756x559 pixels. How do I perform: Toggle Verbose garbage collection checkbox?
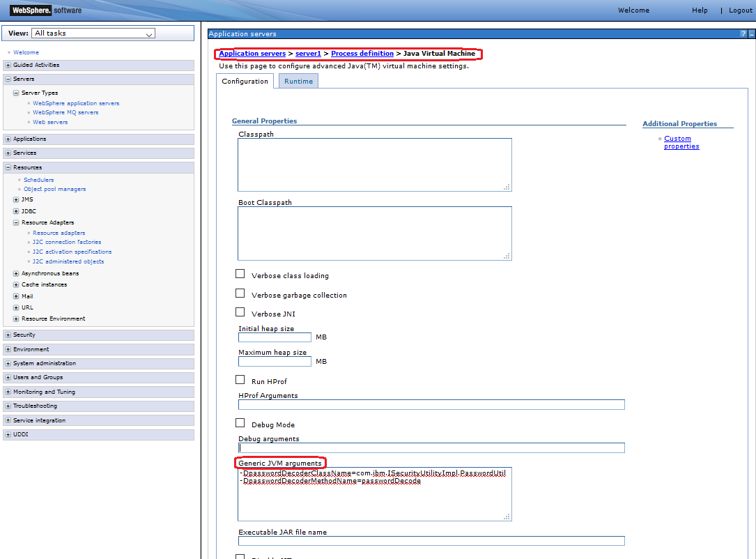pyautogui.click(x=240, y=293)
